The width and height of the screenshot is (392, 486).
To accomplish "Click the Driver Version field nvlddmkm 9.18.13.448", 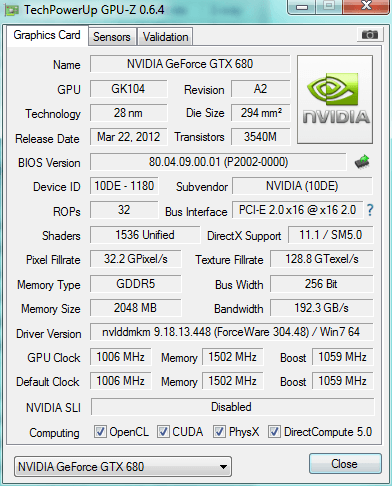I will click(232, 332).
